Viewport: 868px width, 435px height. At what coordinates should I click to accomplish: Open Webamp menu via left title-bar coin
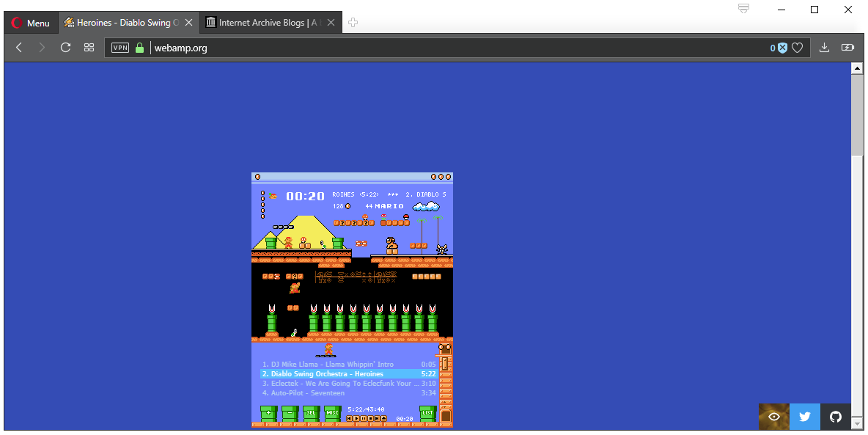coord(257,177)
